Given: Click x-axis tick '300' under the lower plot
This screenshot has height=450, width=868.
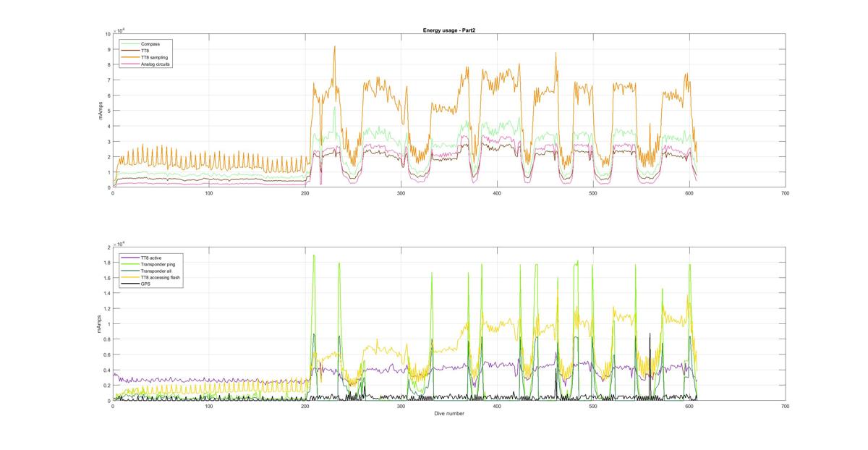Looking at the screenshot, I should point(401,407).
